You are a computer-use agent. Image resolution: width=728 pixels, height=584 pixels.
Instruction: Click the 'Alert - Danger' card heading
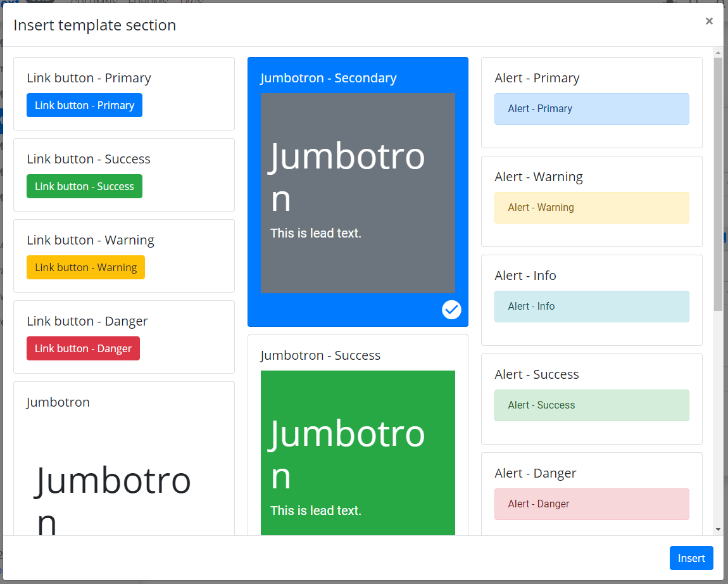(535, 473)
